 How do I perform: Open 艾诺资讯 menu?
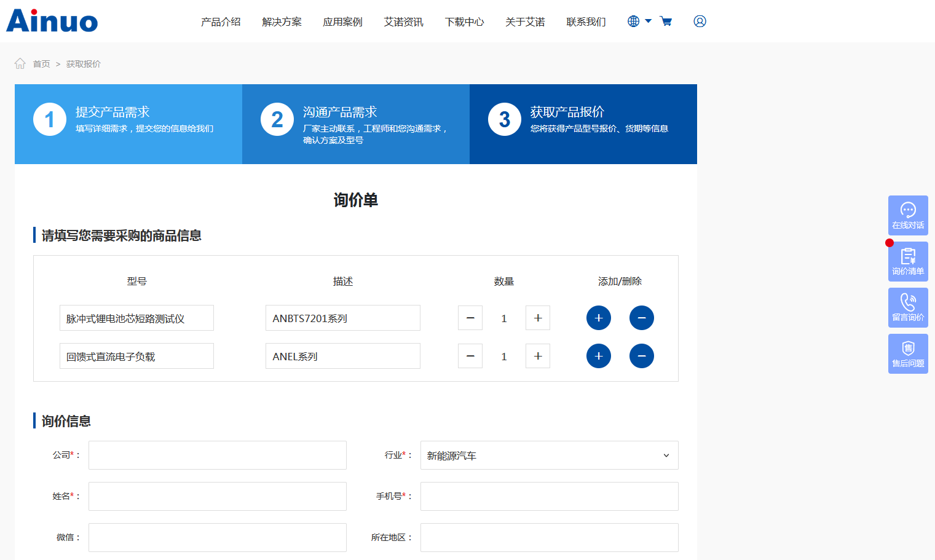point(403,22)
